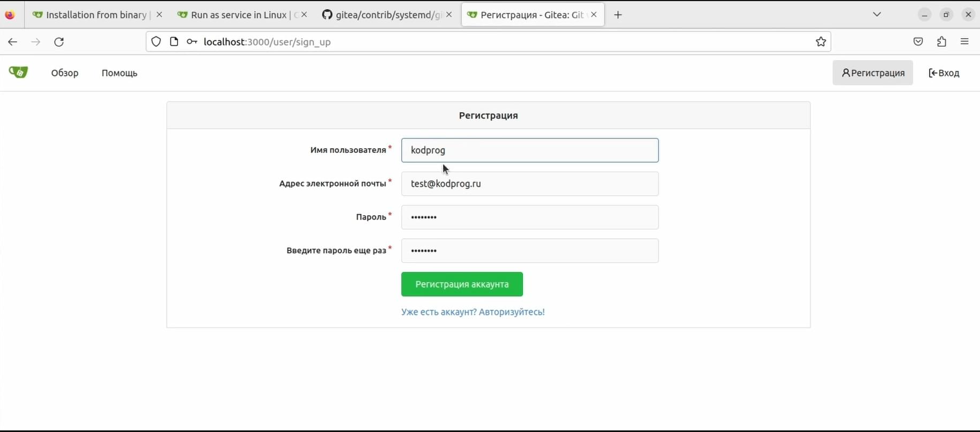Viewport: 980px width, 432px height.
Task: Click the Вход sign-in link
Action: point(944,73)
